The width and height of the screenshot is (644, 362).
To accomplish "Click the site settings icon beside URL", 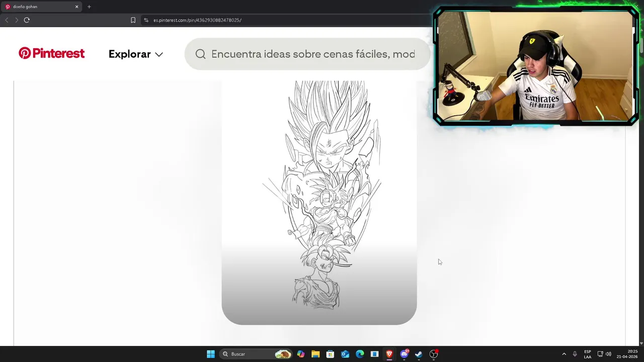I will pos(146,20).
